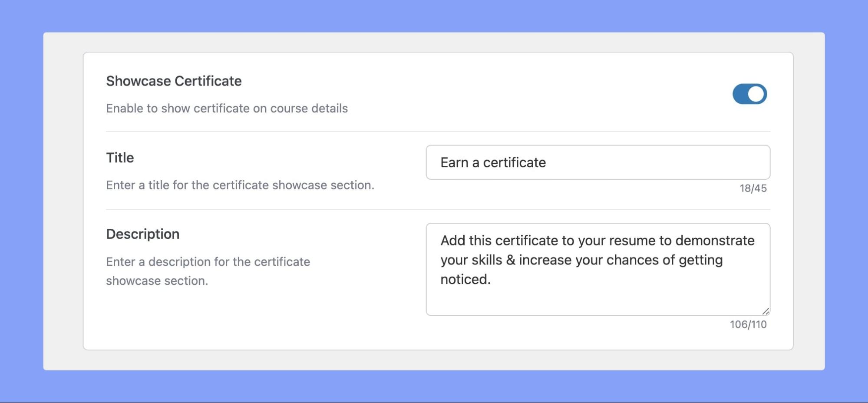Click the 106/110 character counter
The height and width of the screenshot is (403, 868).
pos(748,324)
